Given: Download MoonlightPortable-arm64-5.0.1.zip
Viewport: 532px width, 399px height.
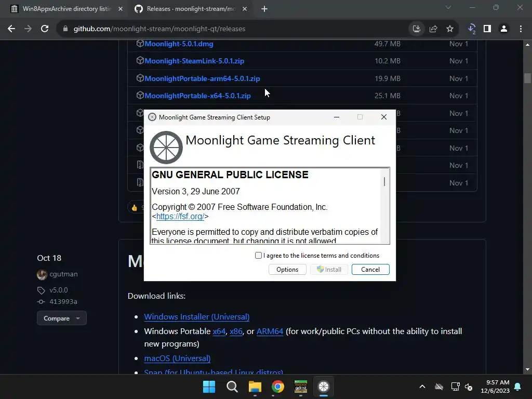Looking at the screenshot, I should click(x=202, y=78).
